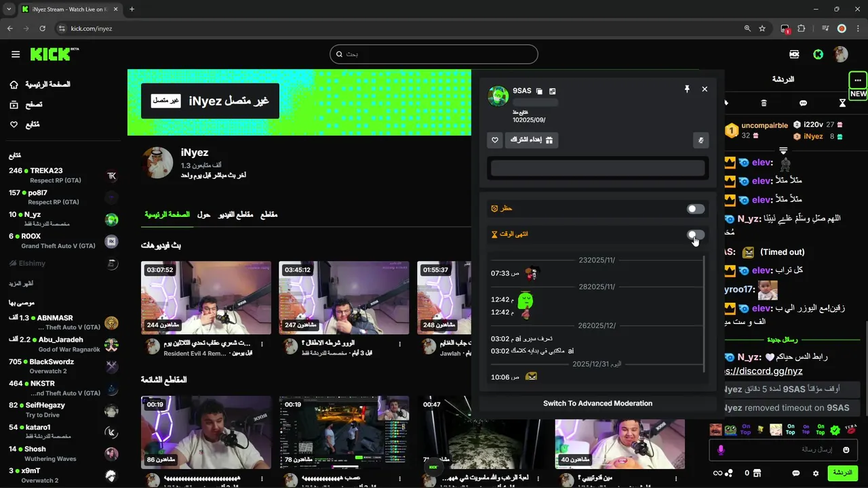Click the mute icon in 9SAS panel
868x488 pixels.
coord(701,140)
